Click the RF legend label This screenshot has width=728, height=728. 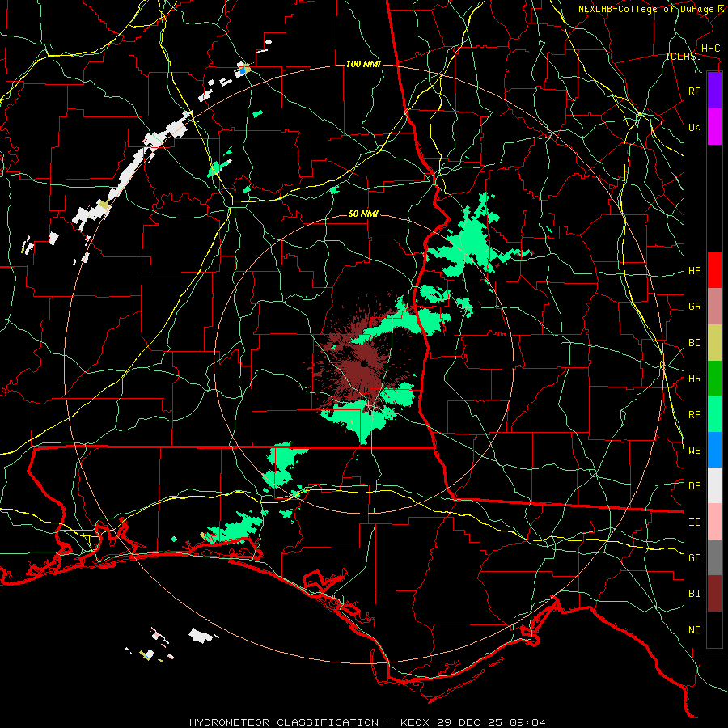[694, 91]
